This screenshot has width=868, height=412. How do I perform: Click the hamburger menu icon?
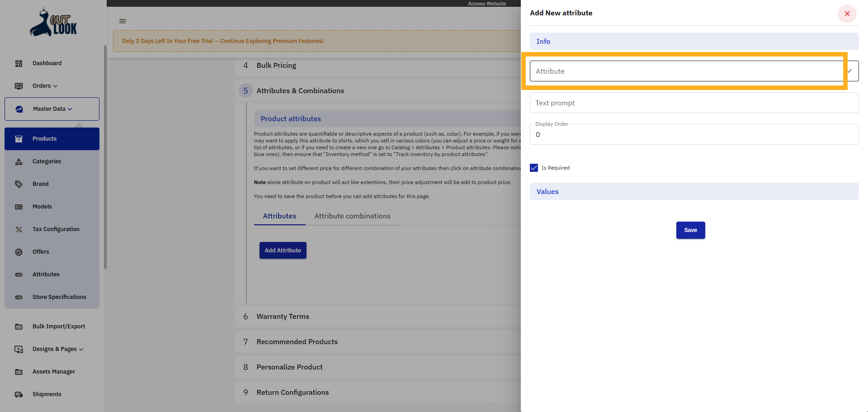(122, 21)
